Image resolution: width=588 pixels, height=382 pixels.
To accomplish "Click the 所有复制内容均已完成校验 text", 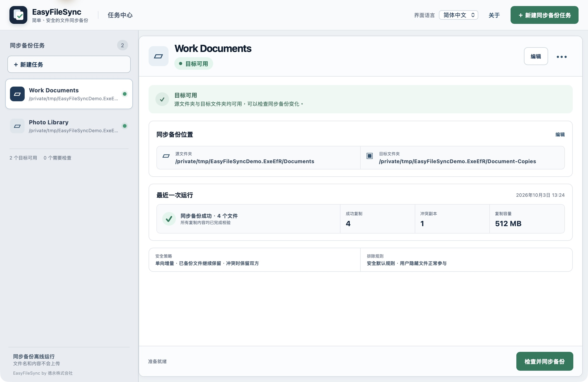I will click(x=206, y=223).
